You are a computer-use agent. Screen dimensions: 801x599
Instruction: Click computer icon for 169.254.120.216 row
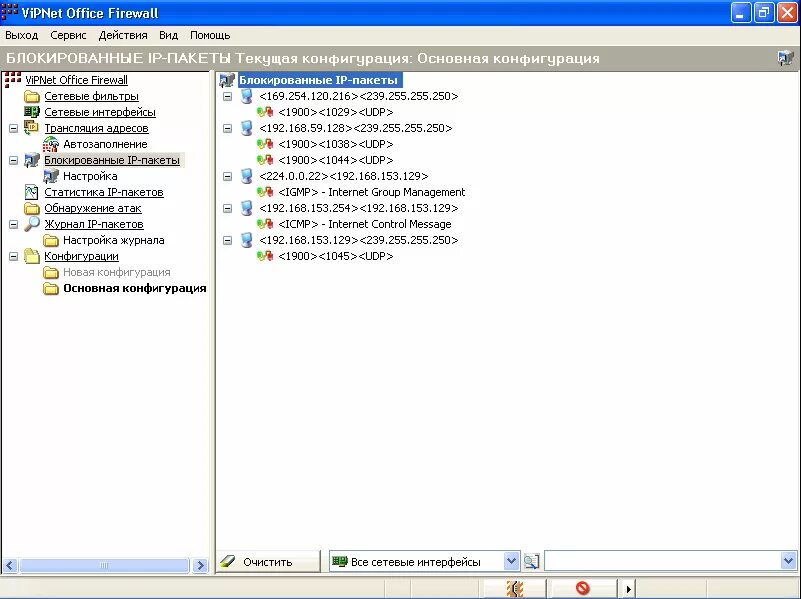pos(247,96)
